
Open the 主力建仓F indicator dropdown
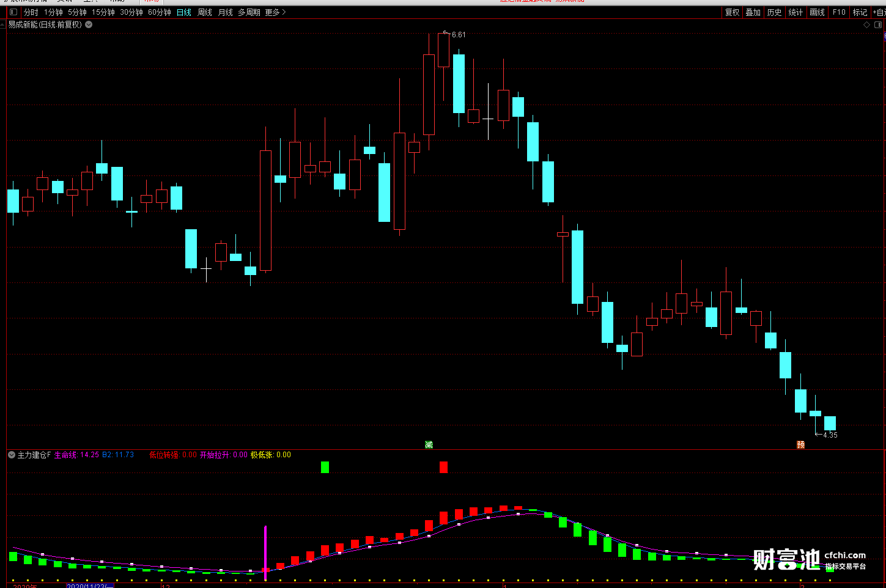(x=12, y=455)
